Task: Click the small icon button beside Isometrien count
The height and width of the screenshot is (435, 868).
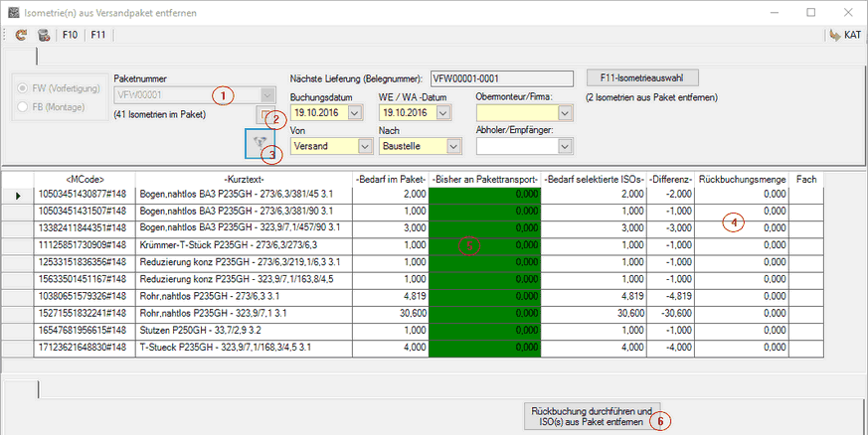Action: [265, 117]
